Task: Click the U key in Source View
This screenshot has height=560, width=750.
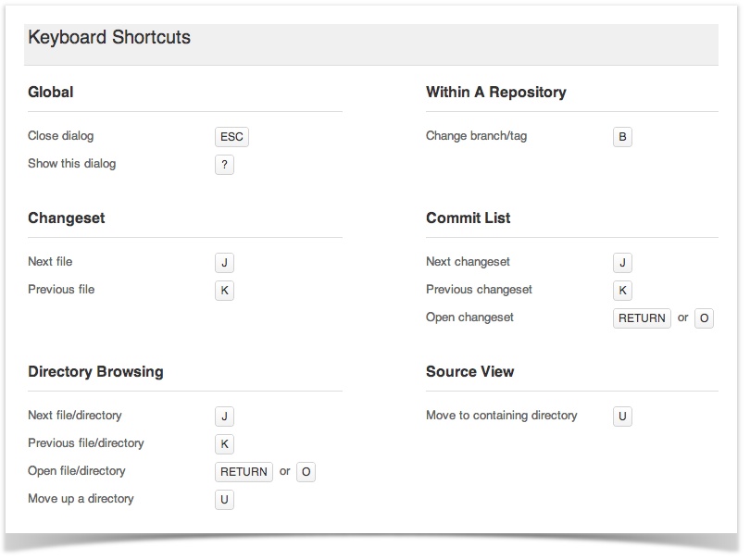Action: [x=622, y=416]
